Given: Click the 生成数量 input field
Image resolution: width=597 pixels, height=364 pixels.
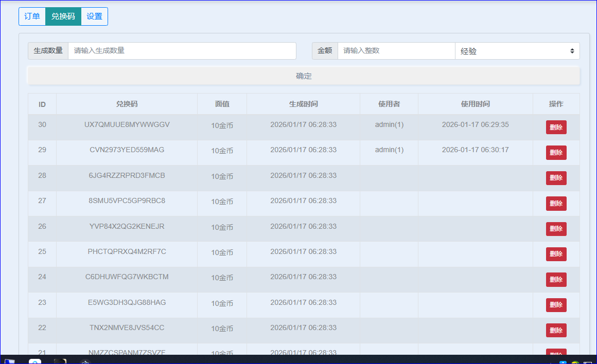Looking at the screenshot, I should pyautogui.click(x=182, y=51).
